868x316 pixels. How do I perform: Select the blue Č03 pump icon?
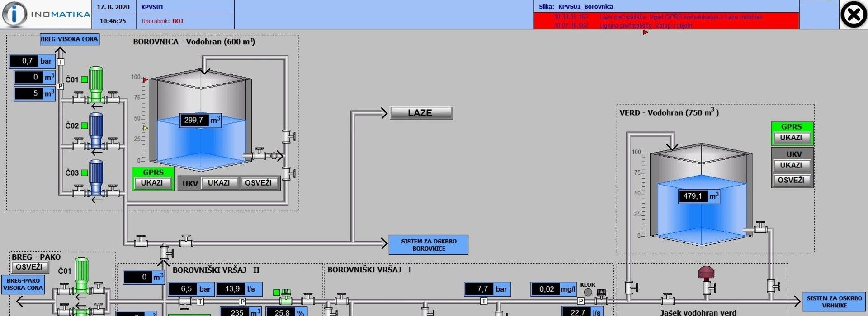tap(96, 177)
